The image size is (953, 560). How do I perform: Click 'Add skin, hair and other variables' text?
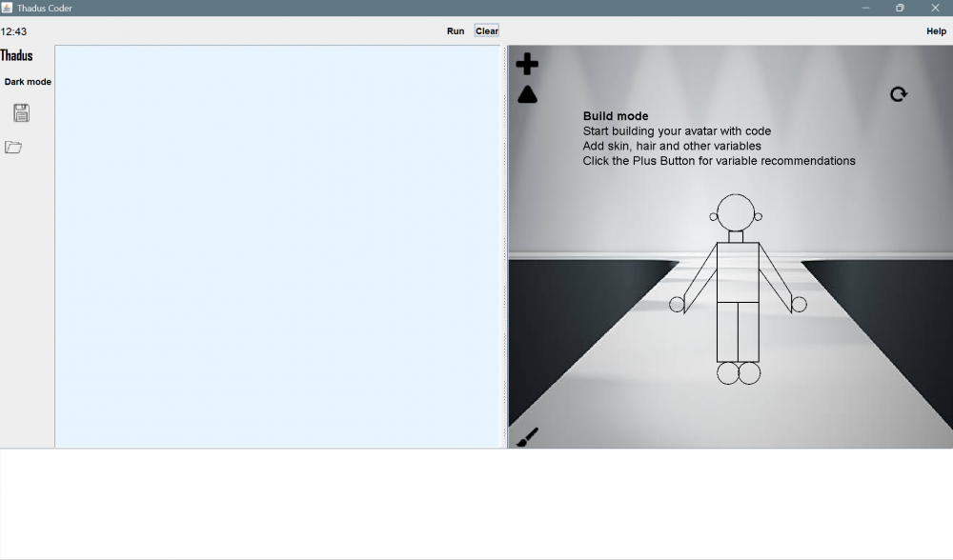tap(672, 146)
